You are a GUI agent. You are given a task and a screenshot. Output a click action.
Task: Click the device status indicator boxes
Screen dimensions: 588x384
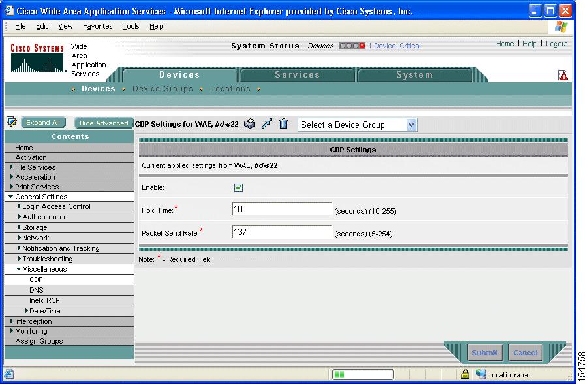[x=352, y=46]
